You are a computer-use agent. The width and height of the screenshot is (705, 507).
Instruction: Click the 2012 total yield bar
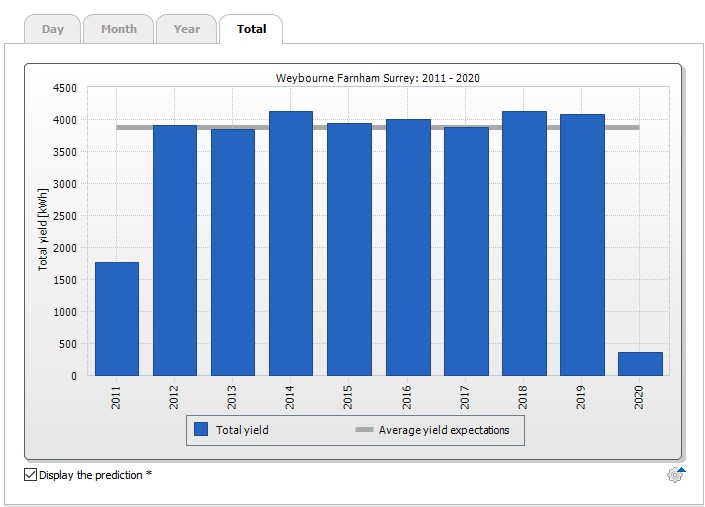175,250
